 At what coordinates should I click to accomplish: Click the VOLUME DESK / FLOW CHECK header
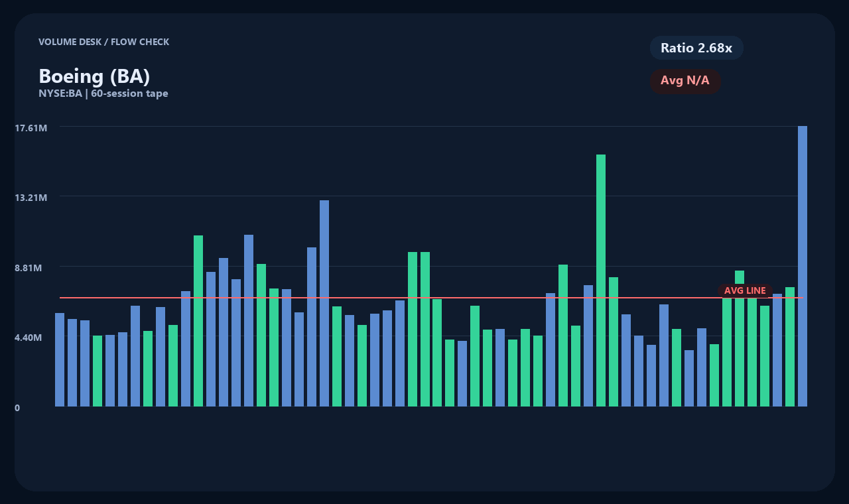103,42
